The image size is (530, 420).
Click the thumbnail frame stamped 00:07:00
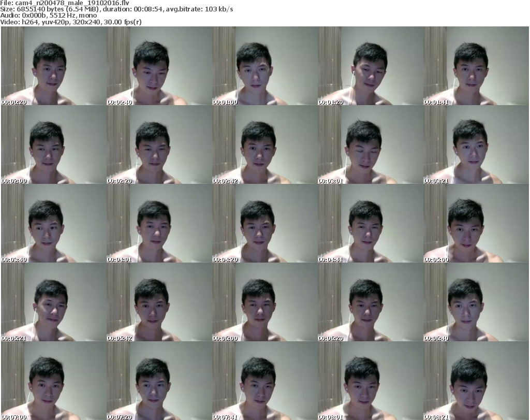54,381
